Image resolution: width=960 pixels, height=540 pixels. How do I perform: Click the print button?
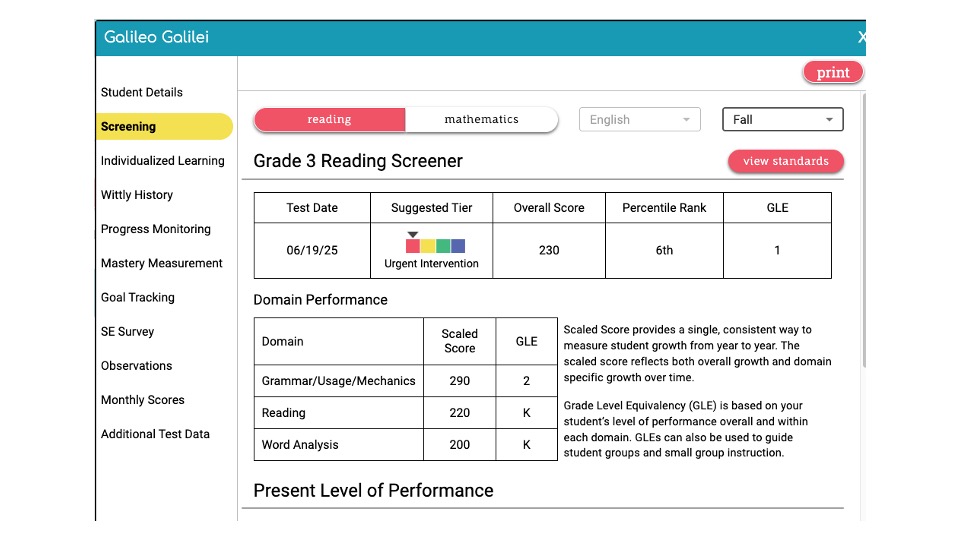(x=833, y=72)
